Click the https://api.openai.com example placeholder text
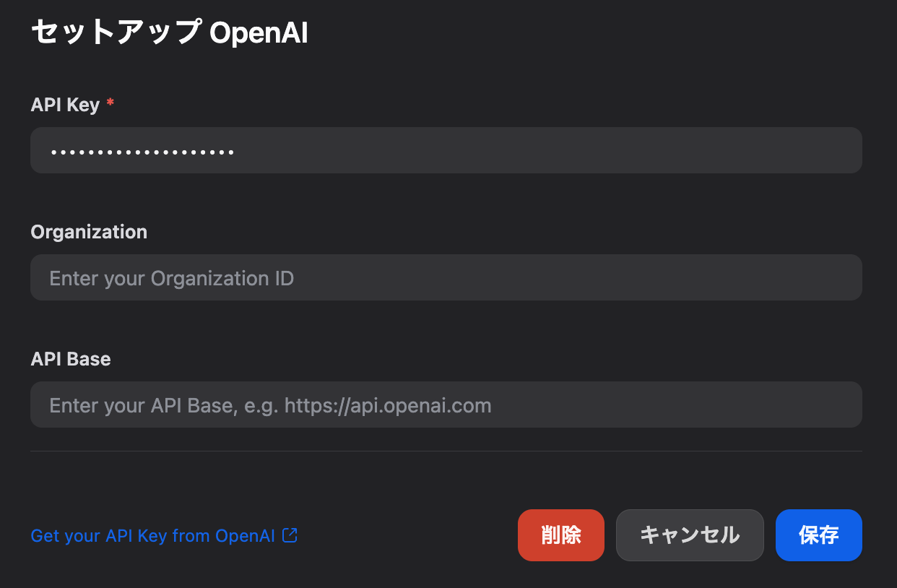 388,405
